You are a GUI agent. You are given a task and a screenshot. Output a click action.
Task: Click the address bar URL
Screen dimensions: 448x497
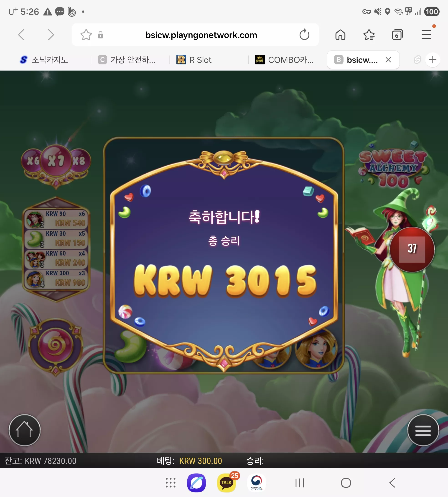coord(201,35)
